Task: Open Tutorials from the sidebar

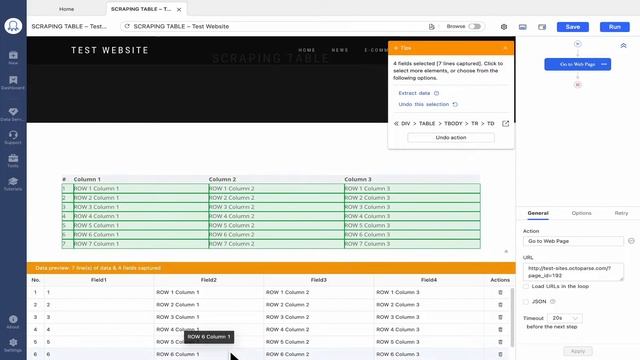Action: 13,184
